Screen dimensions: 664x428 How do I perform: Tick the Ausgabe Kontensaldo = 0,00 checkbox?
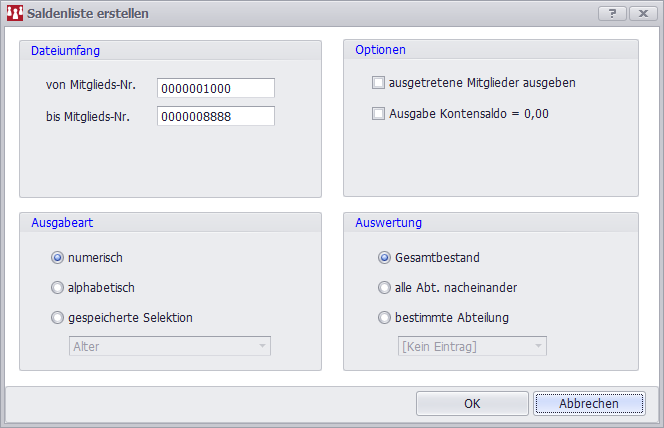[x=378, y=114]
